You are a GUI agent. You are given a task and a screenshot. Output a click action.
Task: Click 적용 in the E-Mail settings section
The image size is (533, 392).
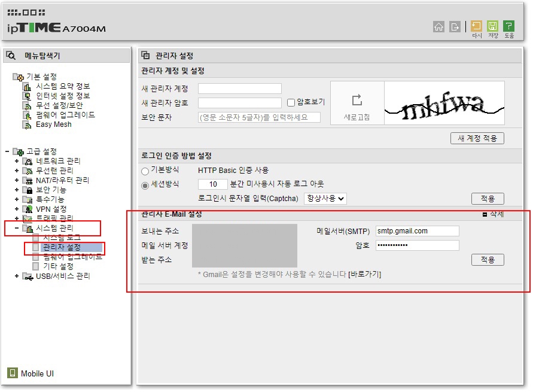point(488,260)
